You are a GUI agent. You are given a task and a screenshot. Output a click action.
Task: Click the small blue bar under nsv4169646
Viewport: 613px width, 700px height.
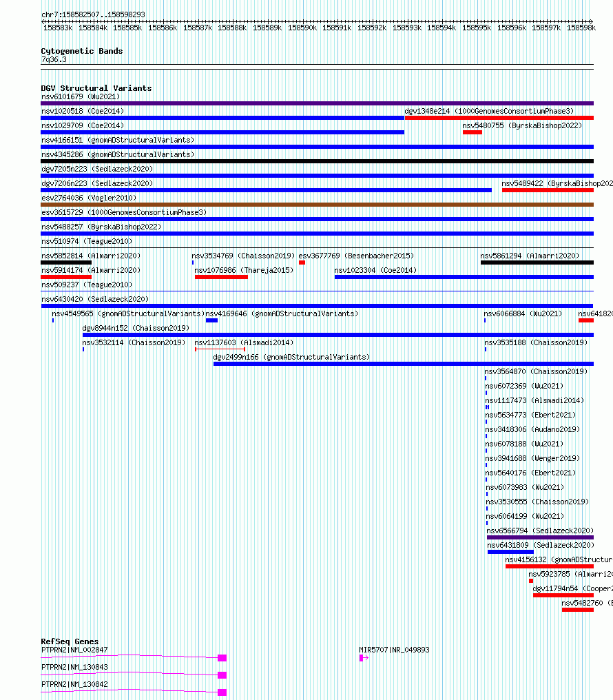click(211, 320)
